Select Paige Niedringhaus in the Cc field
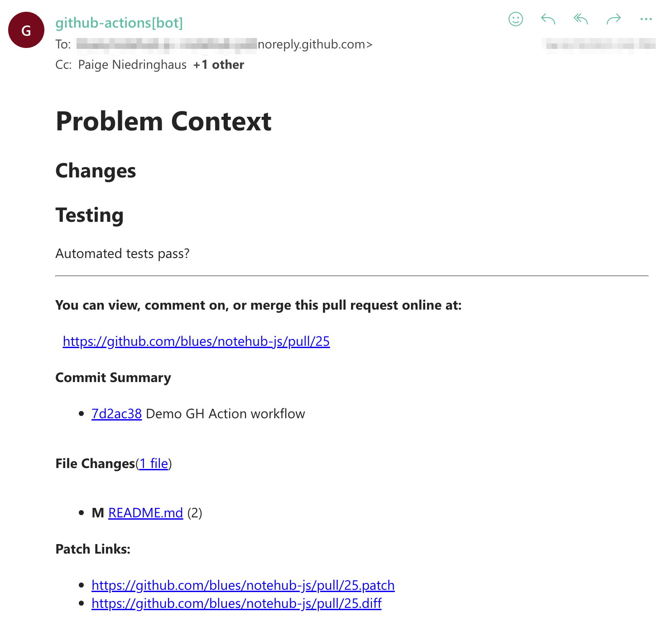The width and height of the screenshot is (672, 631). tap(132, 65)
